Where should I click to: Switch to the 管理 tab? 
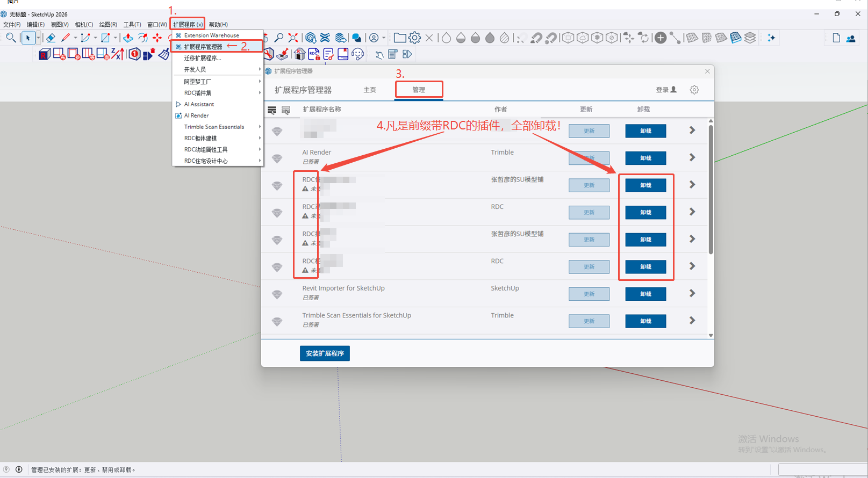[419, 90]
